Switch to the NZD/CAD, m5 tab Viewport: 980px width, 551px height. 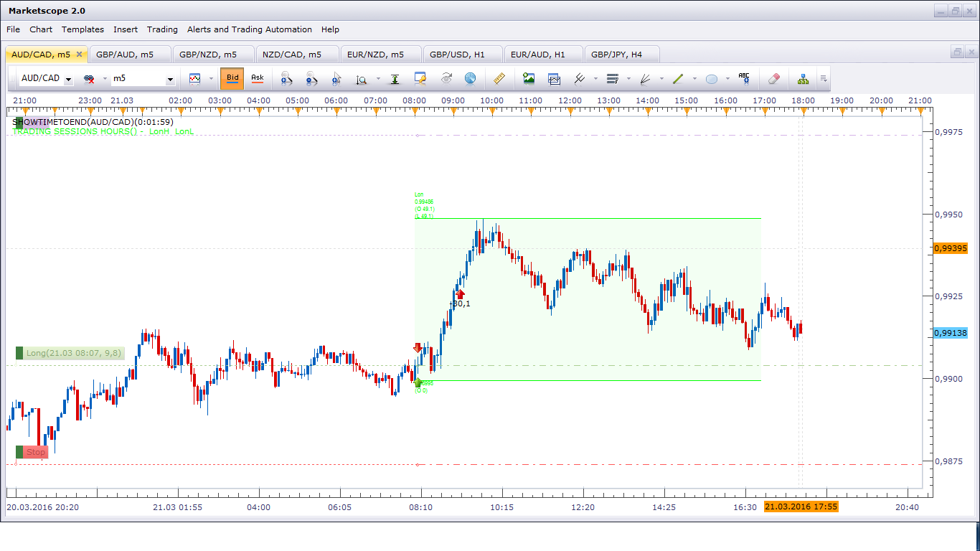tap(297, 55)
